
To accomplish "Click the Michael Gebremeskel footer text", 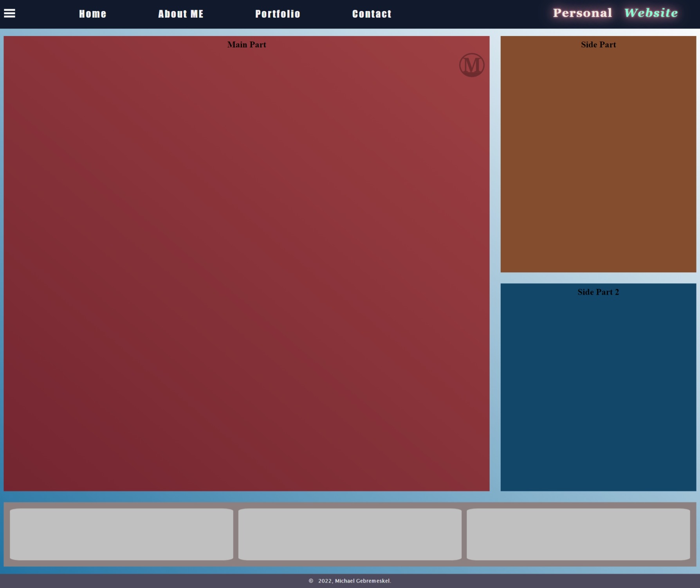I will pos(363,581).
